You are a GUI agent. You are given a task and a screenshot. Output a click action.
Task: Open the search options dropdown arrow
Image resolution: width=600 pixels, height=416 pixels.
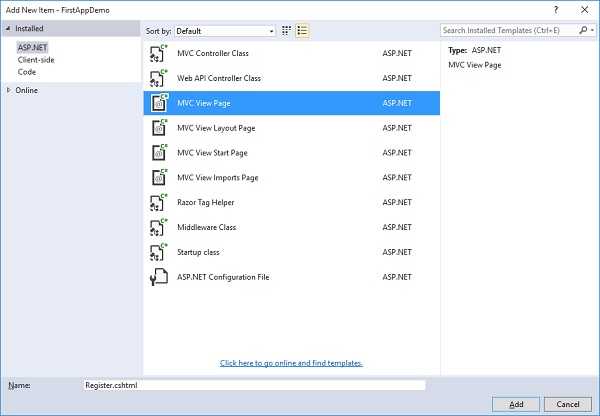(x=592, y=30)
